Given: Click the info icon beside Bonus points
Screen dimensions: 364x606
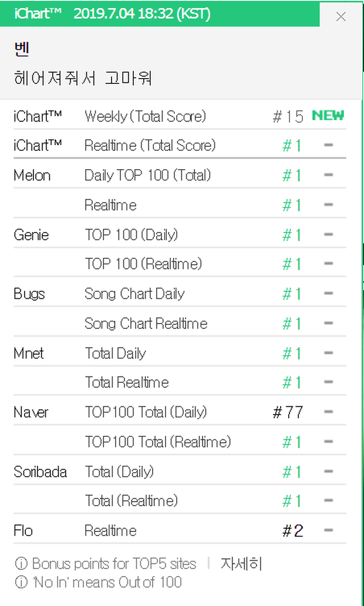Looking at the screenshot, I should 21,564.
